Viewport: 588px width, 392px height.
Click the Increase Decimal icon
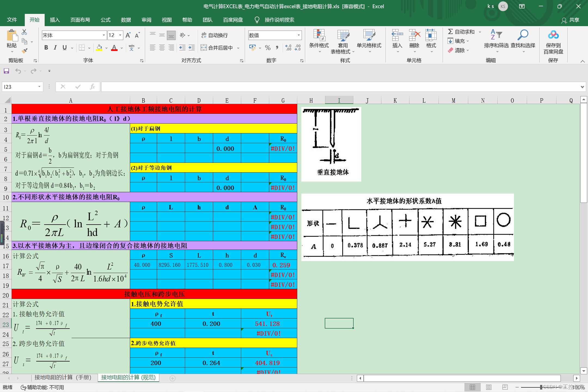288,48
